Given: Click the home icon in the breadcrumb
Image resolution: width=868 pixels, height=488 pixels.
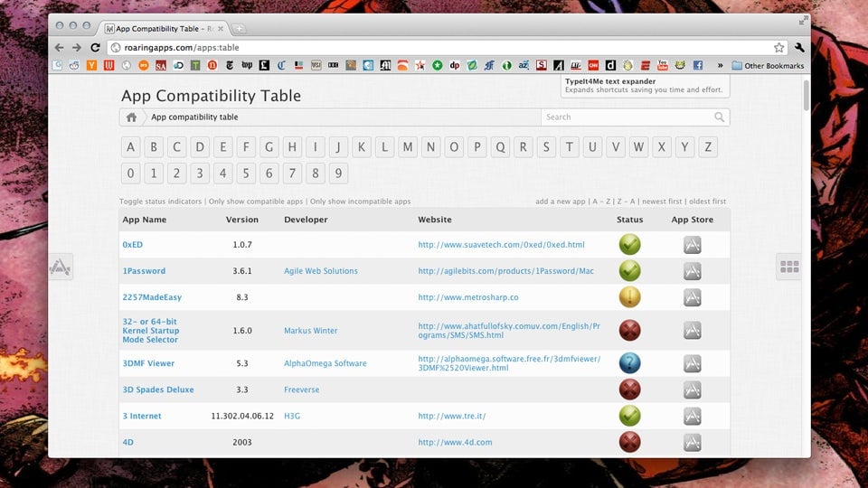Looking at the screenshot, I should click(131, 117).
